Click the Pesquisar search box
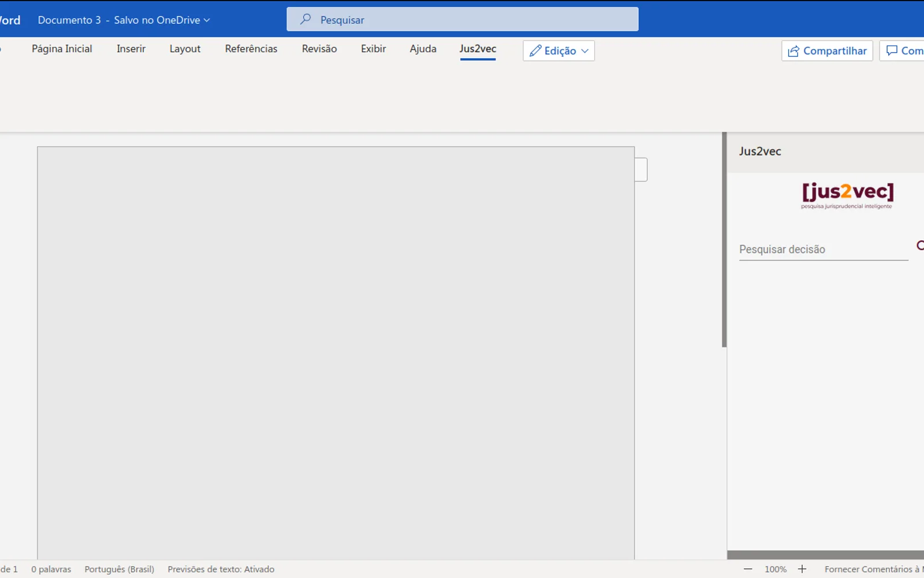The image size is (924, 578). click(x=463, y=20)
